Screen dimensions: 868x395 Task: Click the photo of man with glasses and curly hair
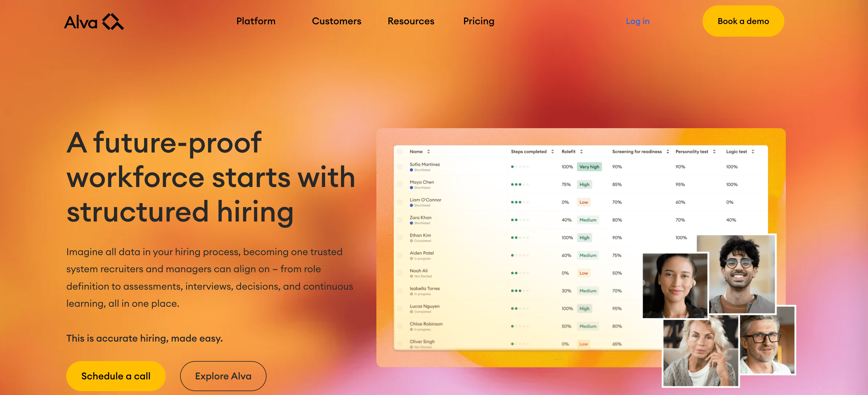(738, 274)
